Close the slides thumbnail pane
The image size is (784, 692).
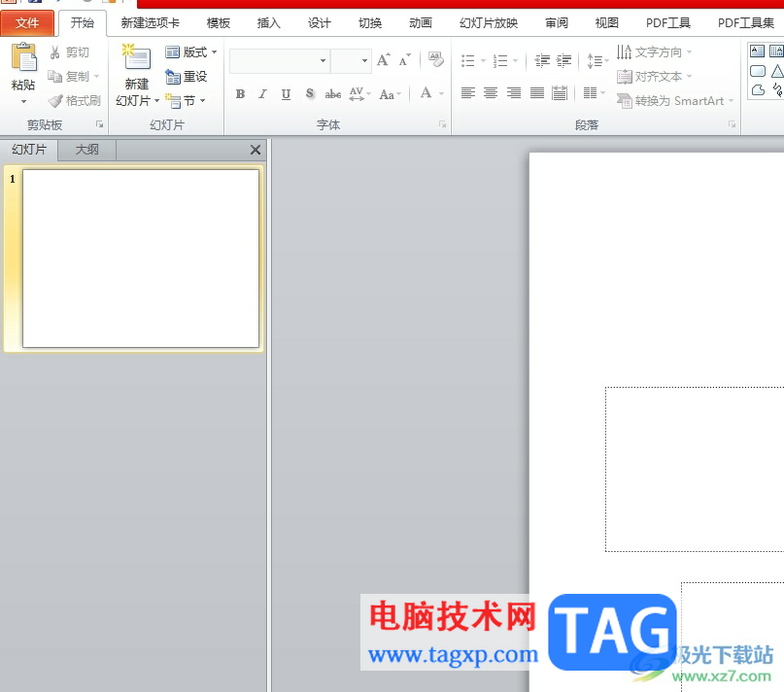click(x=255, y=150)
